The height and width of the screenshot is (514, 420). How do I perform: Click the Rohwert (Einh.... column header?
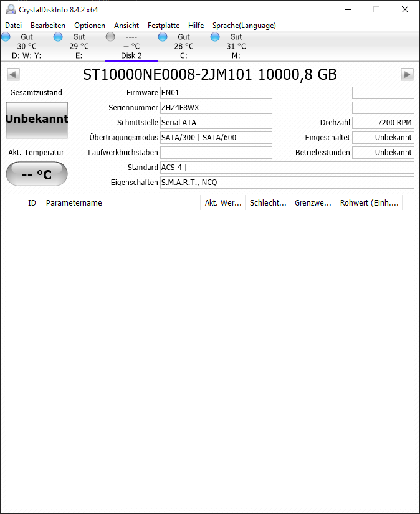(x=369, y=203)
